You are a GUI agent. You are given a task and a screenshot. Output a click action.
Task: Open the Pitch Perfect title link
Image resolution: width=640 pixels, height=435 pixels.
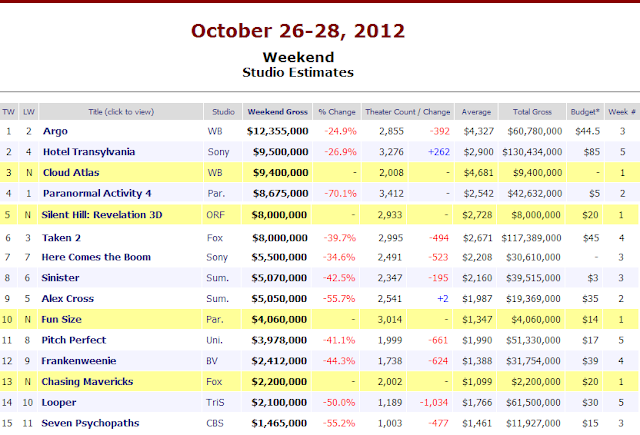(73, 340)
